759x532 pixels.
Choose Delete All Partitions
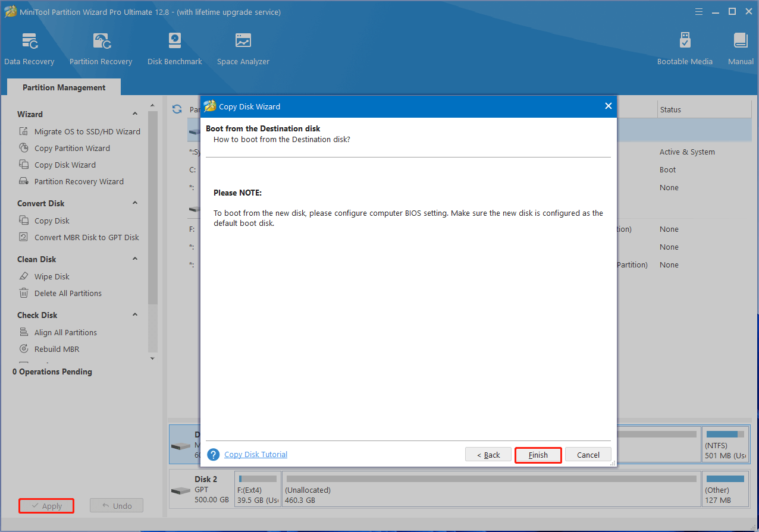click(68, 293)
